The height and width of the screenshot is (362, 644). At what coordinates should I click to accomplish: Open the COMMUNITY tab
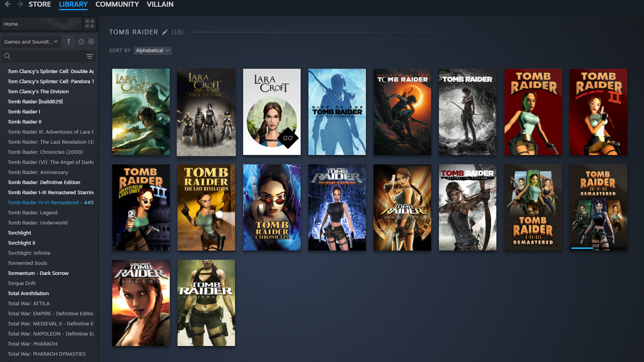pos(117,4)
